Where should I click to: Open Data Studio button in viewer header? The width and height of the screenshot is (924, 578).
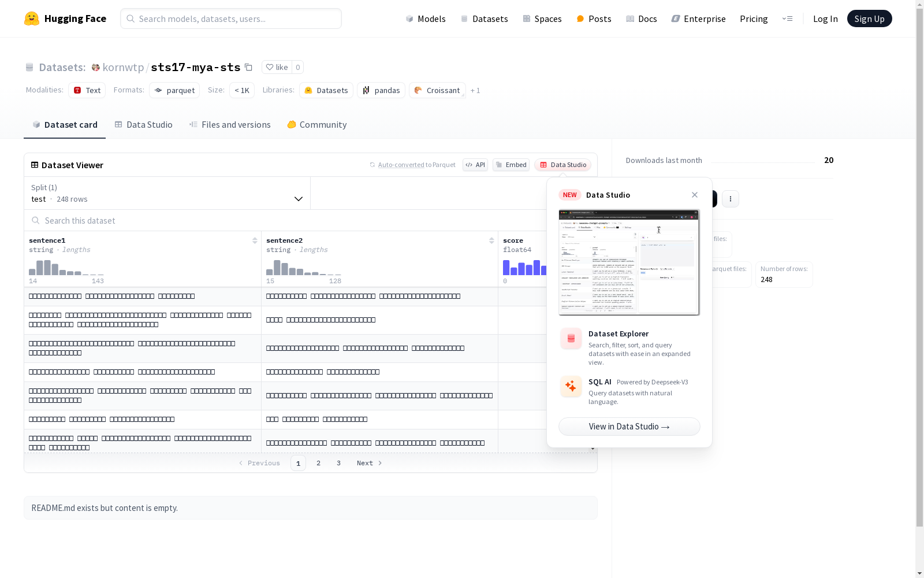562,165
